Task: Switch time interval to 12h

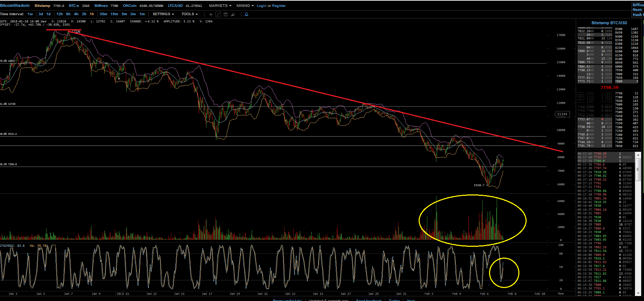Action: [60, 14]
